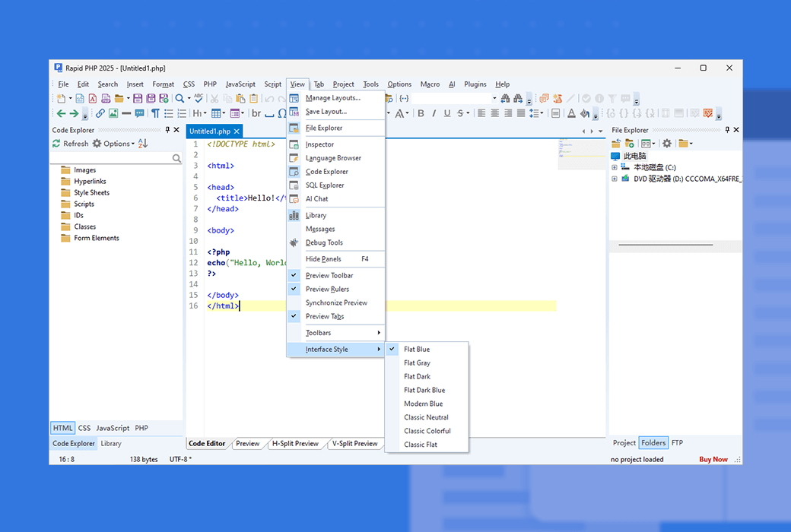Expand the Toolbars submenu

[x=335, y=333]
